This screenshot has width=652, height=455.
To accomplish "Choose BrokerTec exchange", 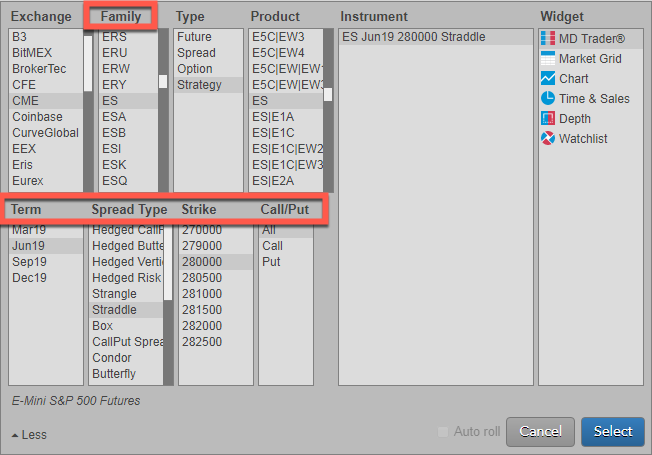I will click(46, 69).
